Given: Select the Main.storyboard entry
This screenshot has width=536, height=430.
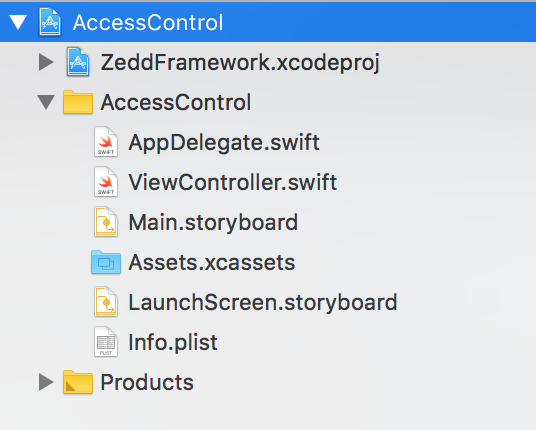Looking at the screenshot, I should coord(213,223).
